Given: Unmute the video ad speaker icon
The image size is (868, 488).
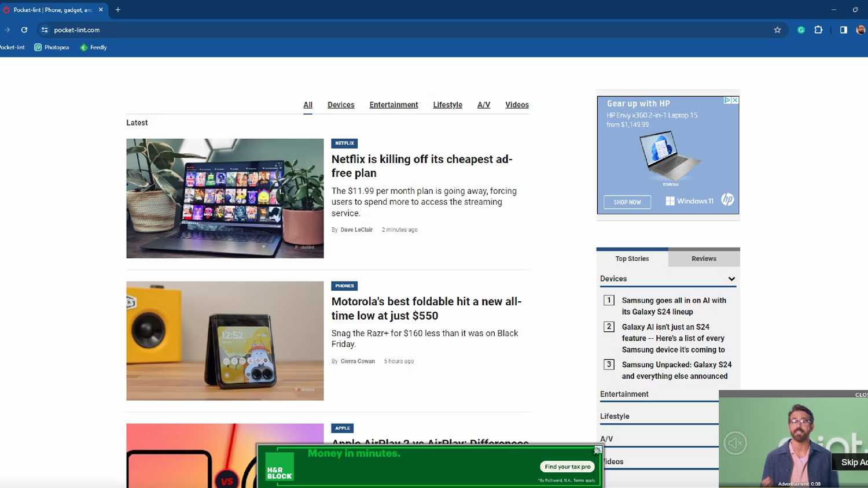Looking at the screenshot, I should (x=735, y=443).
